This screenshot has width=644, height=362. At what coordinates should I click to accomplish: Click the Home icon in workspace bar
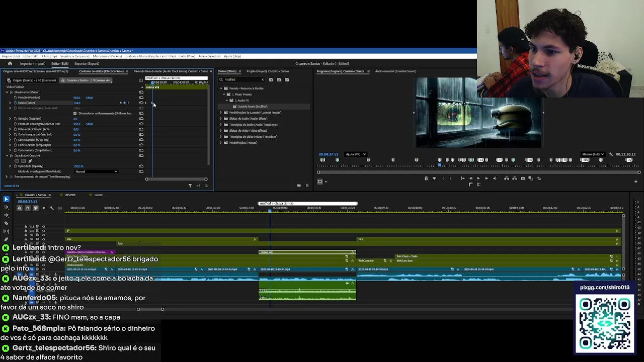pos(10,63)
